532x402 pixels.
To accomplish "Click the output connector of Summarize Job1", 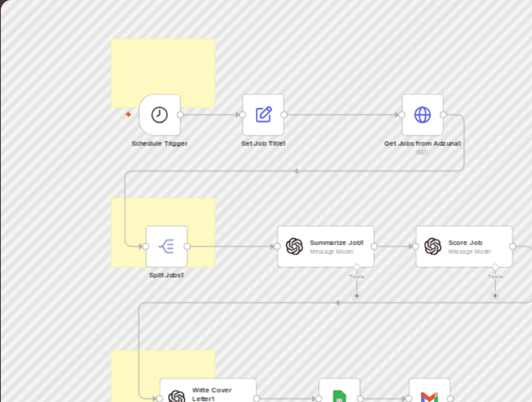I will 374,247.
